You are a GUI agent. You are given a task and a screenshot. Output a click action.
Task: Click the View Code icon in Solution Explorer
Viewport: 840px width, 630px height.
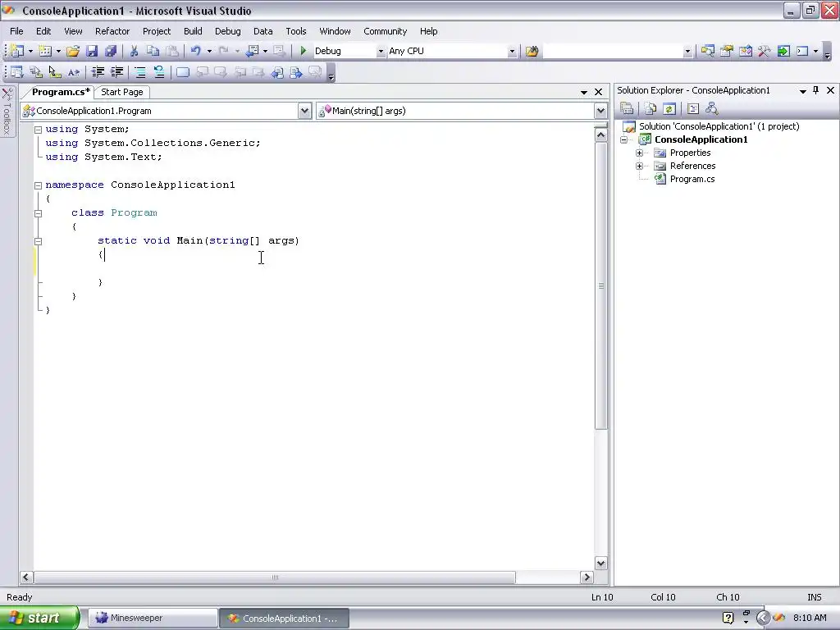tap(692, 109)
